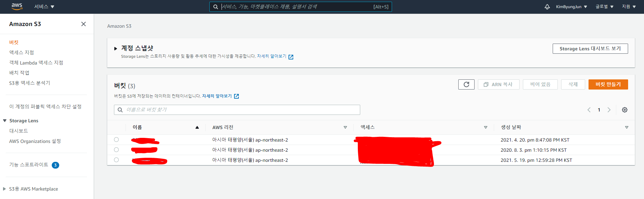Close the Amazon S3 sidebar panel
This screenshot has width=644, height=199.
pyautogui.click(x=84, y=24)
